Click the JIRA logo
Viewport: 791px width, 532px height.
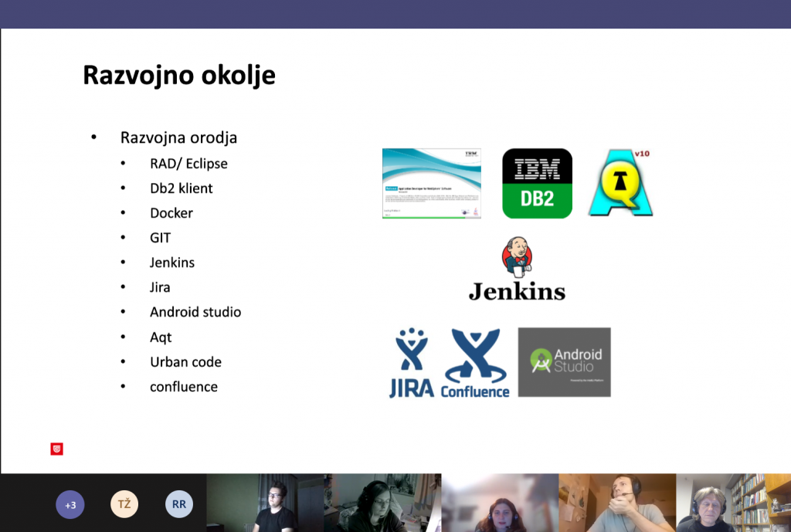(411, 363)
